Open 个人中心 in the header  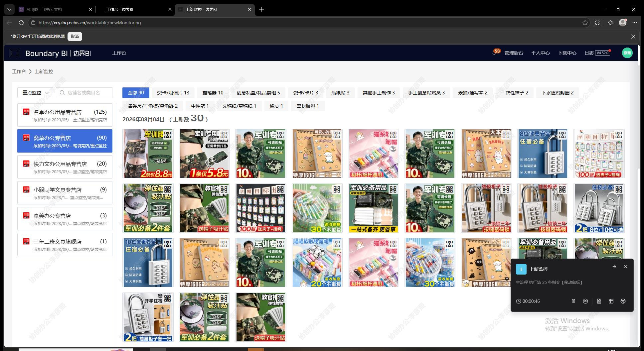(x=540, y=53)
